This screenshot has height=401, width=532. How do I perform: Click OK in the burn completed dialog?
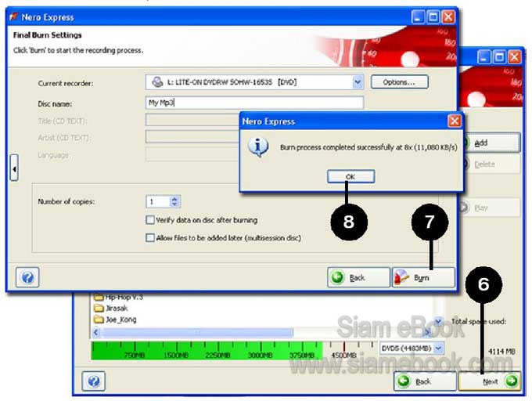[x=350, y=176]
